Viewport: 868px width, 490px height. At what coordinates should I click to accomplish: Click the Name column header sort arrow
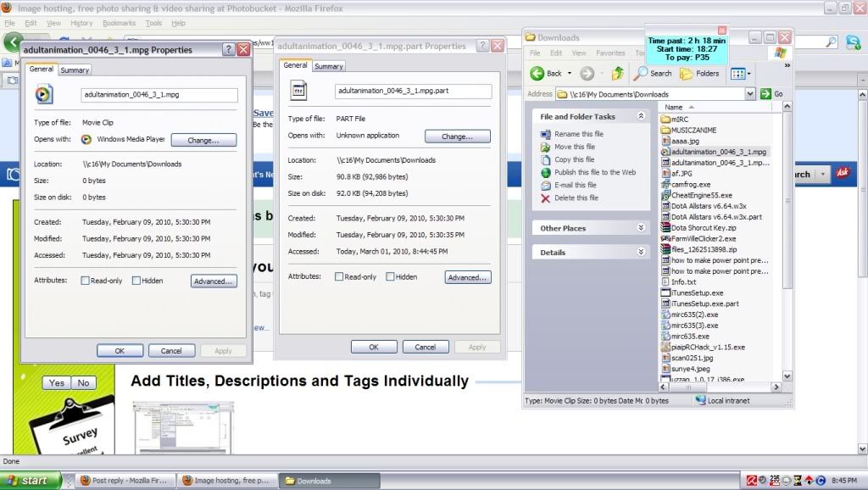coord(692,108)
